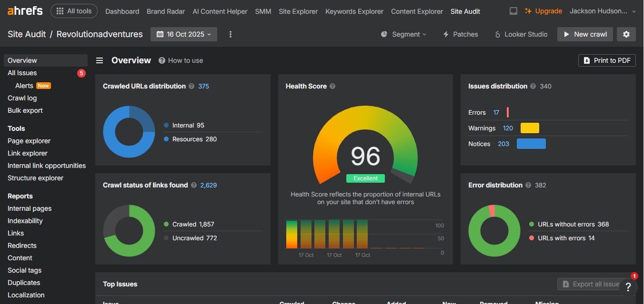644x304 pixels.
Task: Open the Jackson Hudson account menu
Action: pos(603,11)
